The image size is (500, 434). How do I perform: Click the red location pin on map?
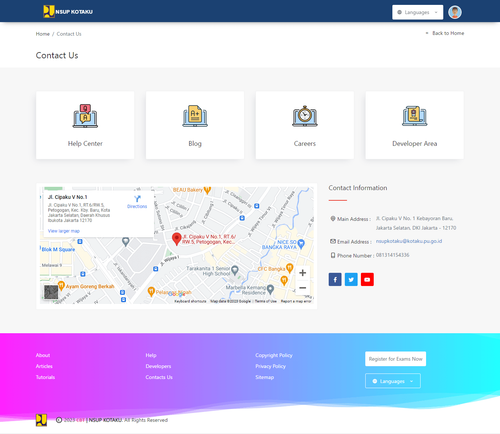176,239
